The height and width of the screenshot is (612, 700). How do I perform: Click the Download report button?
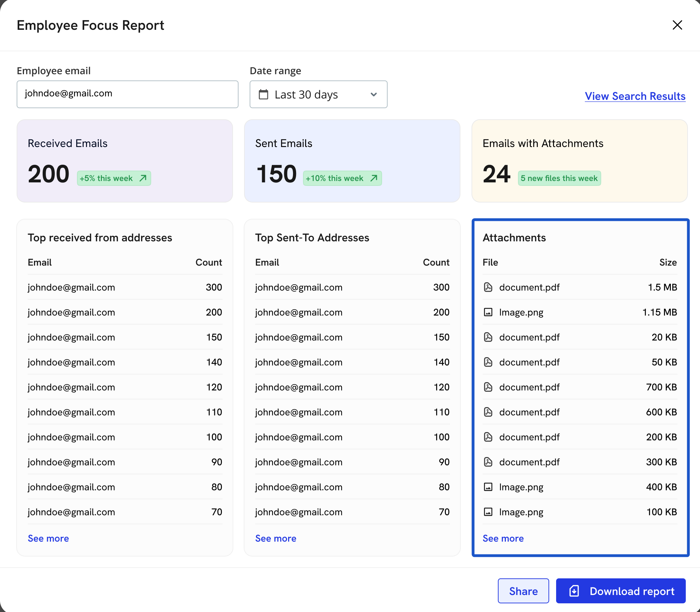pyautogui.click(x=621, y=591)
